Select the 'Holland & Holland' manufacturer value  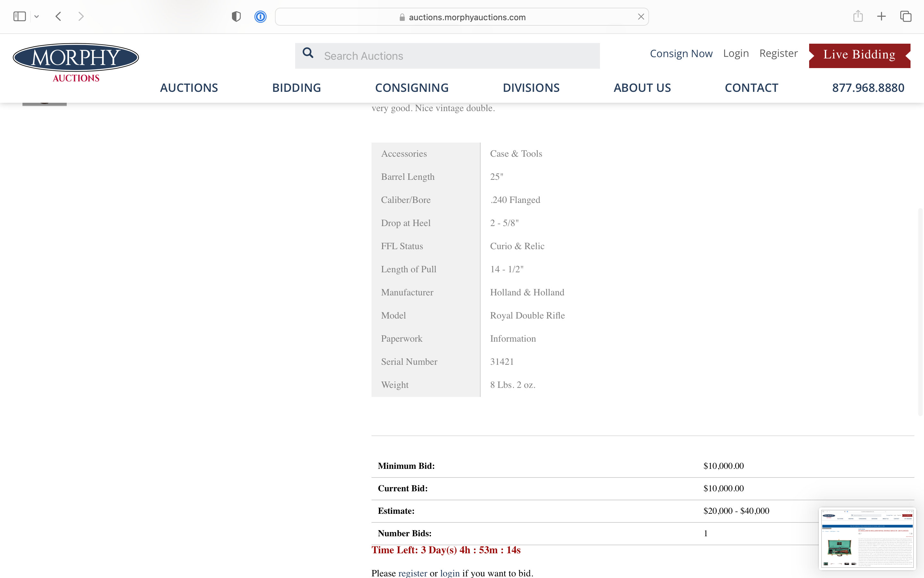[x=527, y=293]
